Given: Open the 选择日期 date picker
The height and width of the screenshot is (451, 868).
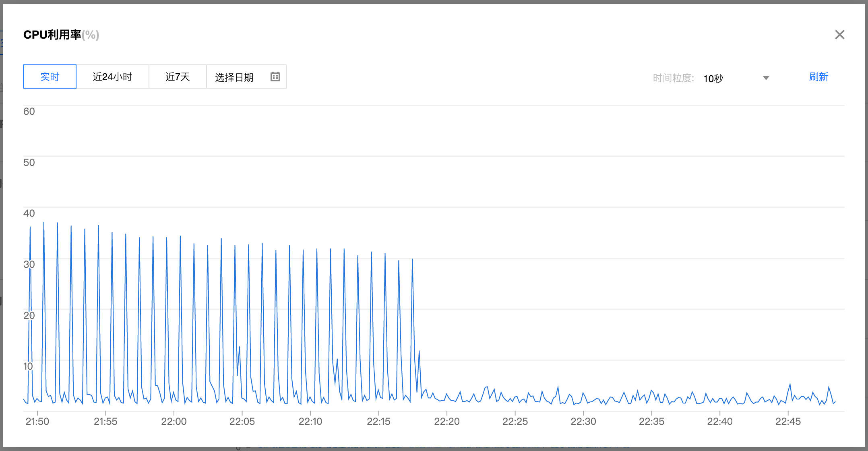Looking at the screenshot, I should (x=246, y=77).
